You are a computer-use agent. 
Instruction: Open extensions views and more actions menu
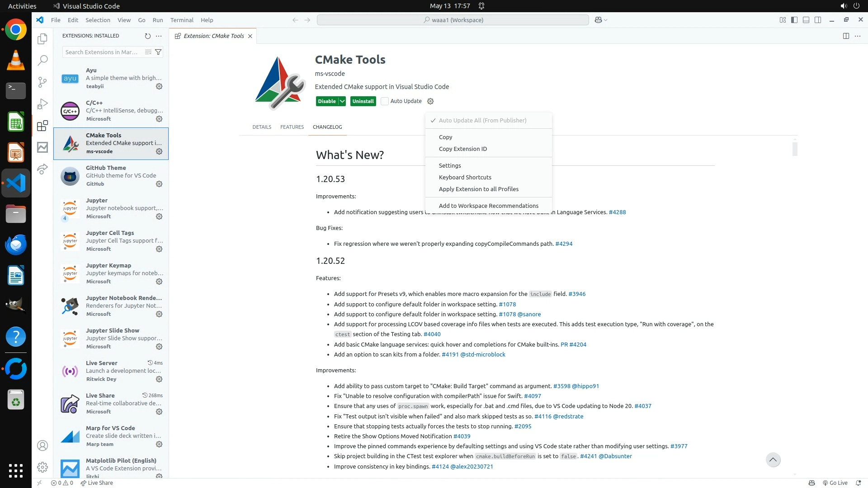pos(159,36)
